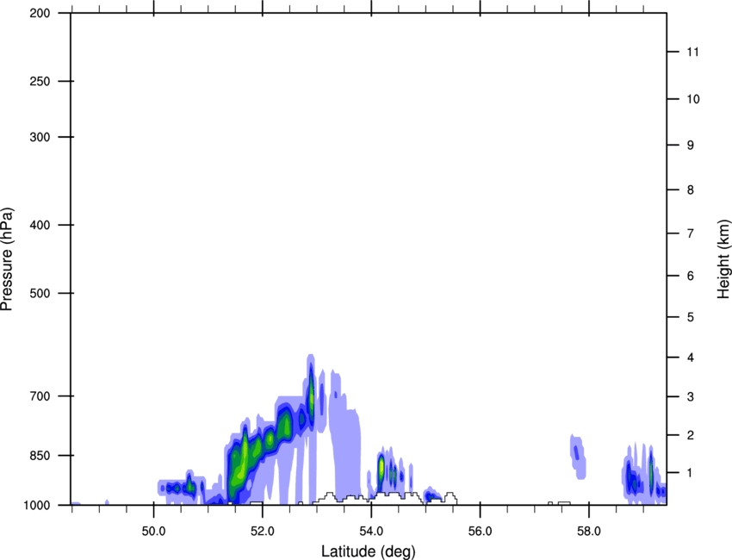732x560 pixels.
Task: Pick the 2 km height label
Action: pyautogui.click(x=691, y=435)
